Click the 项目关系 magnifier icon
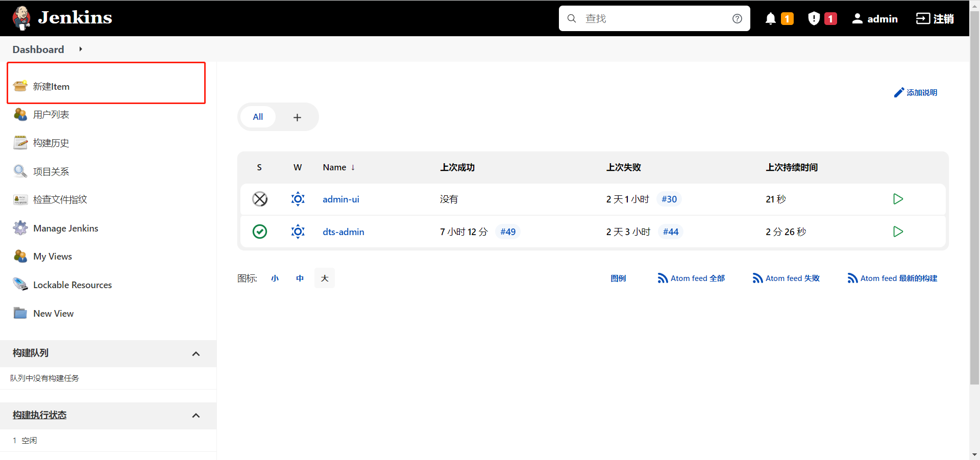The width and height of the screenshot is (980, 460). [20, 171]
